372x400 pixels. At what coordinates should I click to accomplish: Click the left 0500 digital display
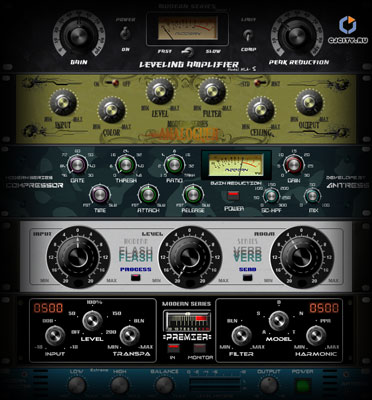coord(48,308)
